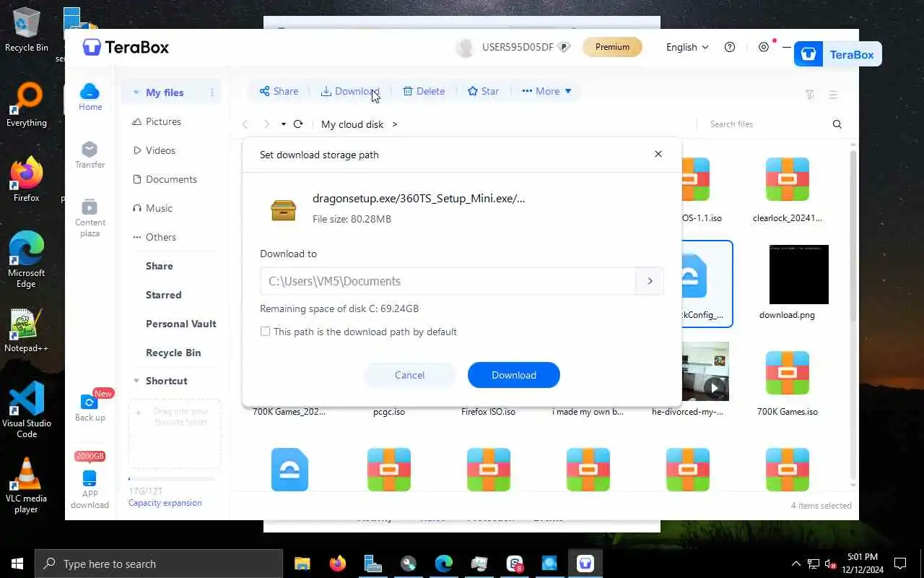Viewport: 924px width, 578px height.
Task: Show hidden system tray icons
Action: pyautogui.click(x=796, y=564)
